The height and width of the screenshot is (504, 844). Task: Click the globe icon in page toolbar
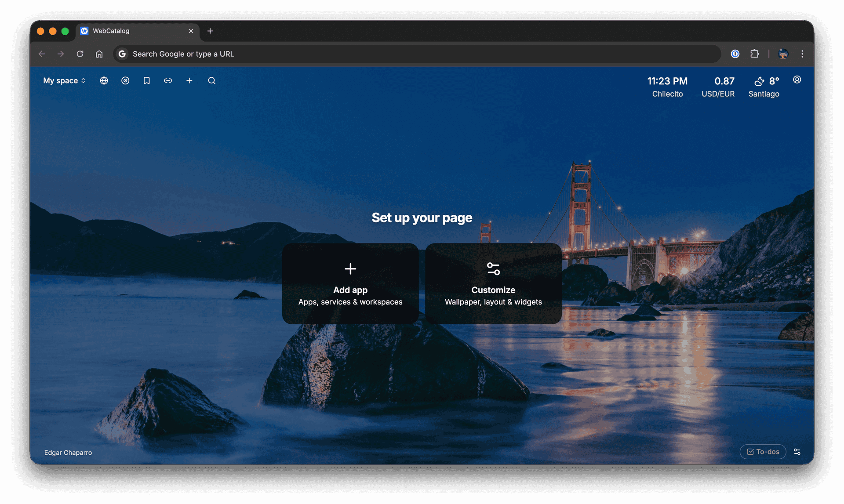pyautogui.click(x=104, y=81)
